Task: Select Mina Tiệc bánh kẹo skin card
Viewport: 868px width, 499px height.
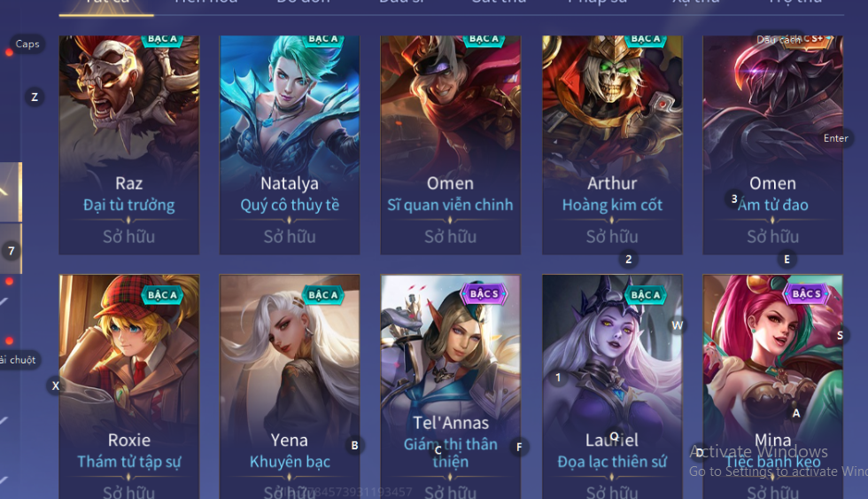Action: click(772, 386)
